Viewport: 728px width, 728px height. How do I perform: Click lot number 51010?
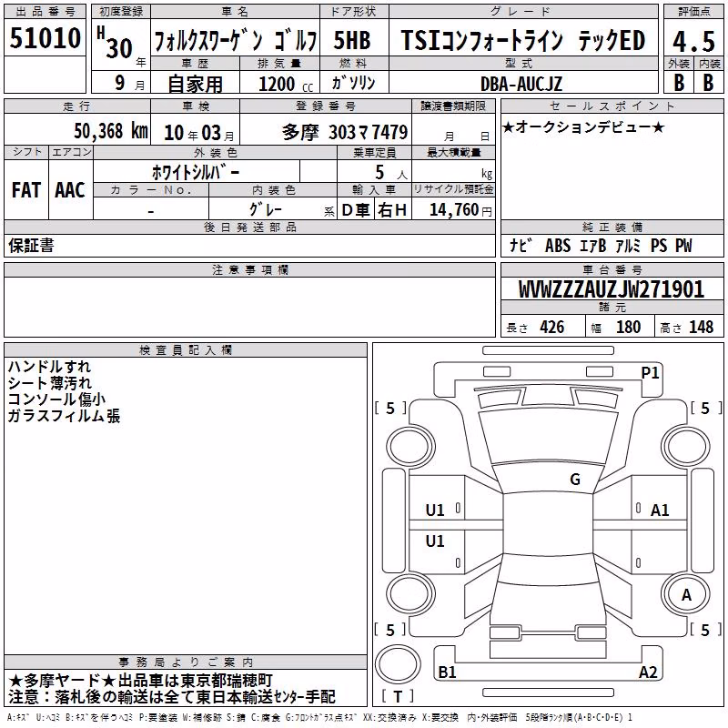(45, 38)
